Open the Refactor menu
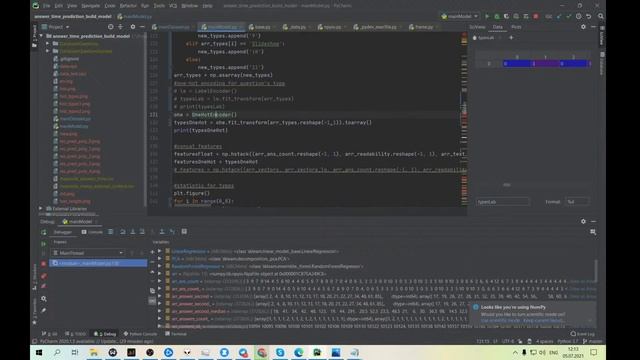 pos(128,6)
